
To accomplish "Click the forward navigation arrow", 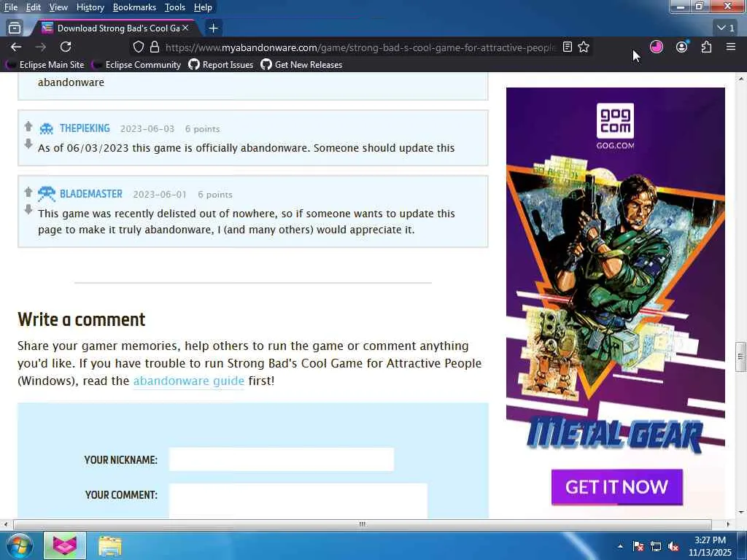I will 41,47.
